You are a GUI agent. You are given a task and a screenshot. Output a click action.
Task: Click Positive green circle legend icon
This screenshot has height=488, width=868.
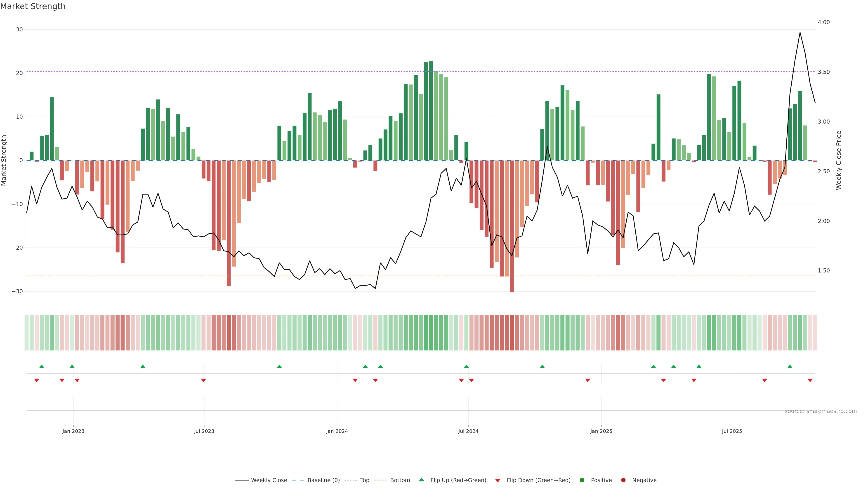582,480
